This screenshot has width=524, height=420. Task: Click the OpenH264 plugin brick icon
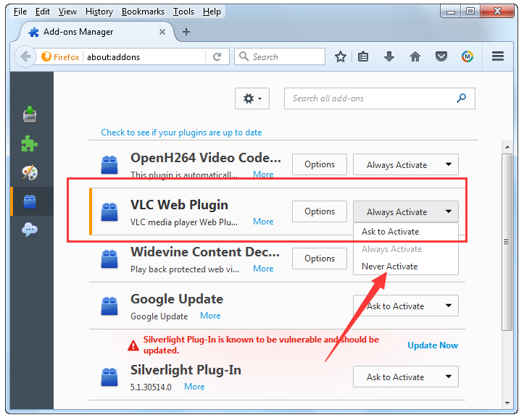[x=109, y=164]
